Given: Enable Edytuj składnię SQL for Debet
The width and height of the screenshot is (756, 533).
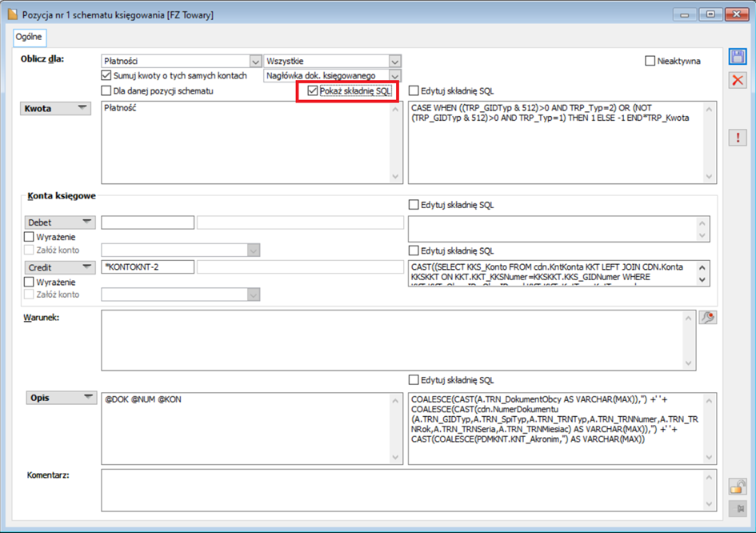Looking at the screenshot, I should 414,205.
